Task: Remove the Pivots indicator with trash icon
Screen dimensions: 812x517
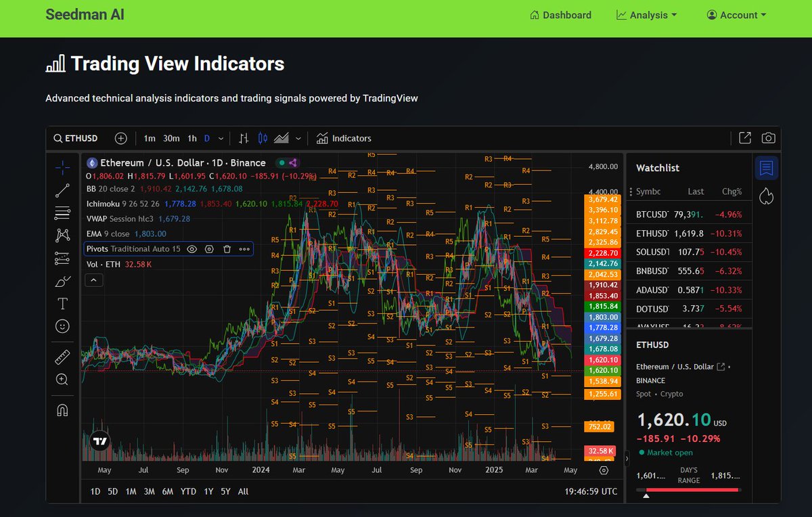Action: point(227,249)
